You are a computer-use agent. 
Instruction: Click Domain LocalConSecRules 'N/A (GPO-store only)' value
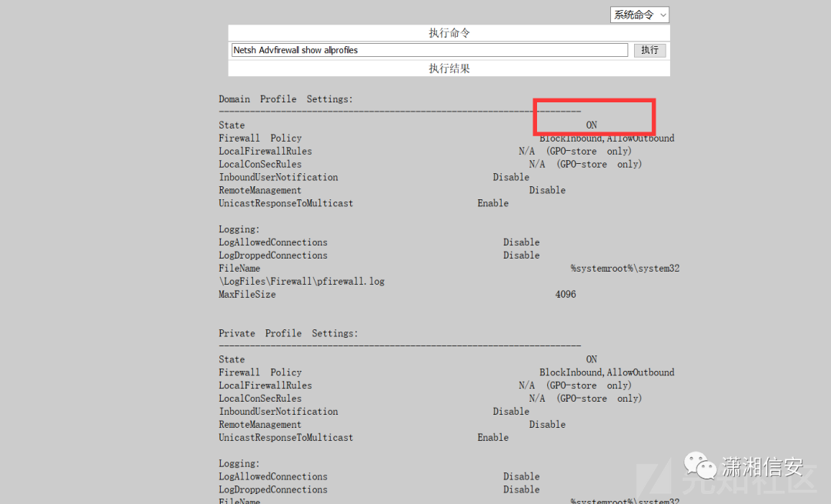[x=586, y=165]
